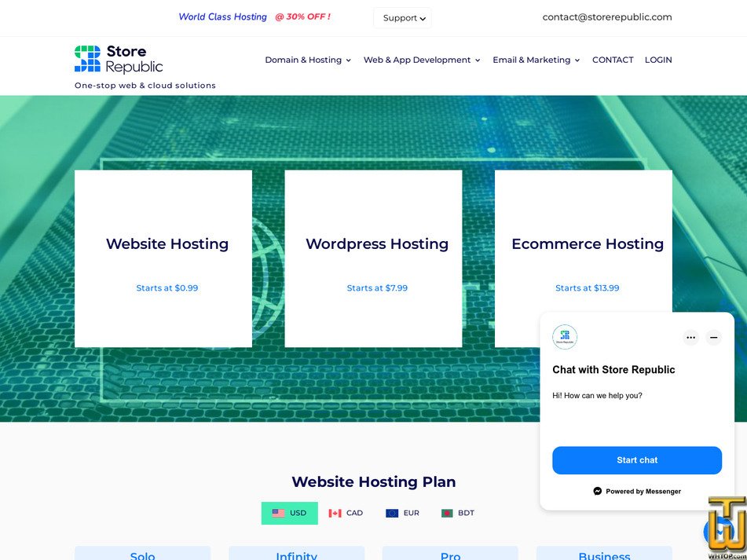Expand the Web & App Development menu

[421, 60]
